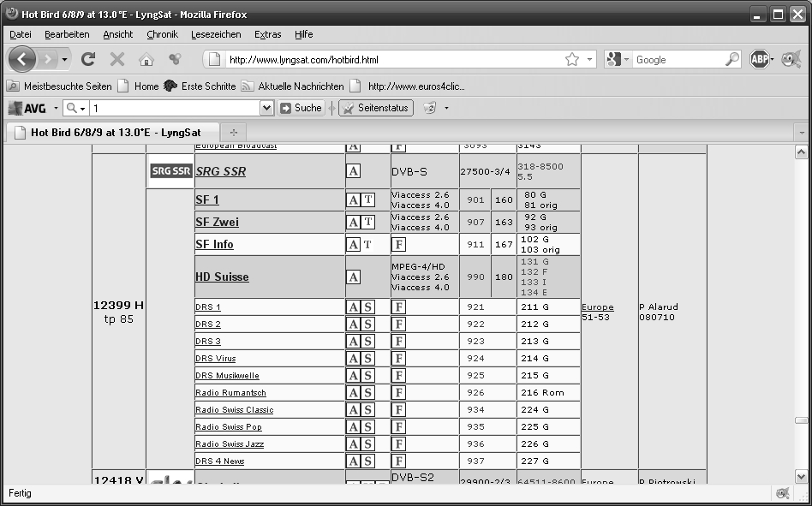The width and height of the screenshot is (812, 506).
Task: Stop loading the page
Action: coord(117,59)
